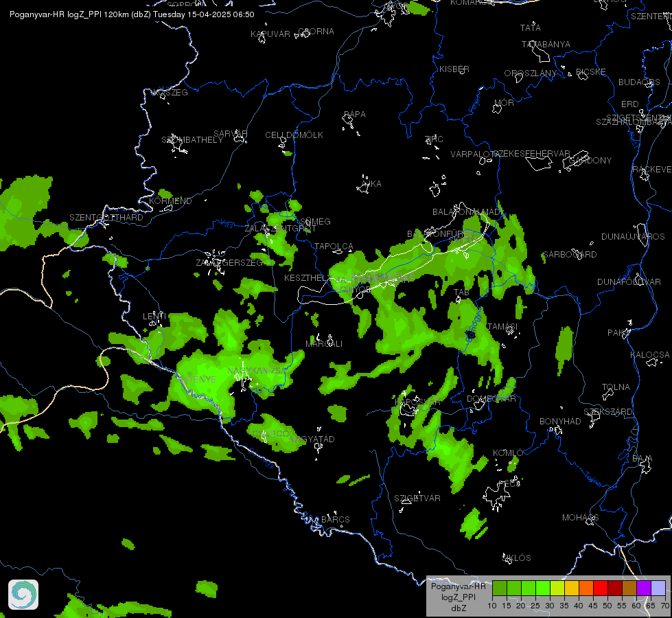
Task: Click the SZÉKESFEHÉRVÁR city label
Action: 531,154
